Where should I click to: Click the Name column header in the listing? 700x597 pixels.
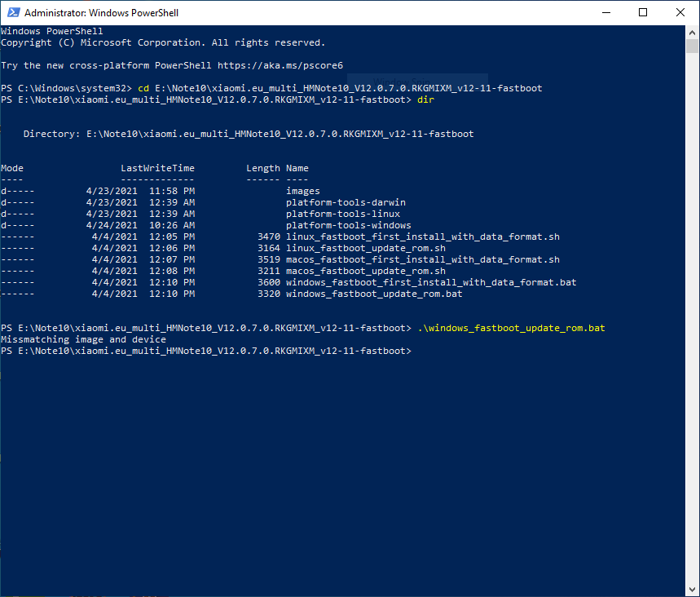tap(297, 168)
